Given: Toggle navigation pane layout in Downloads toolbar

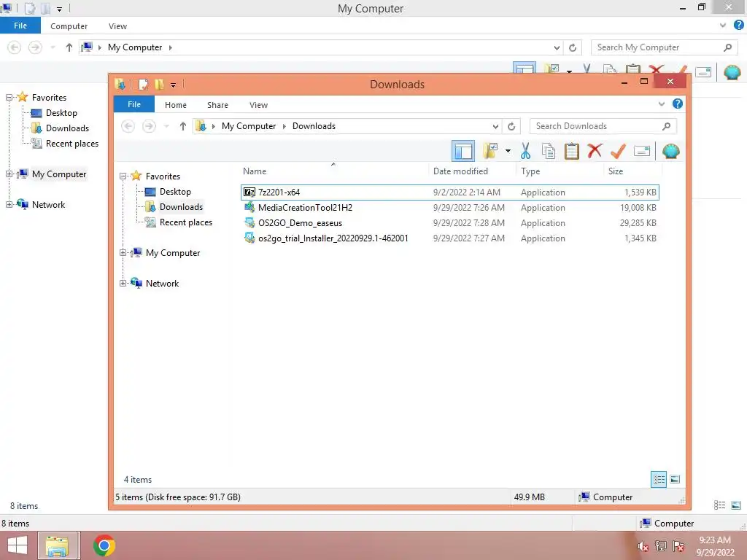Looking at the screenshot, I should pos(462,152).
